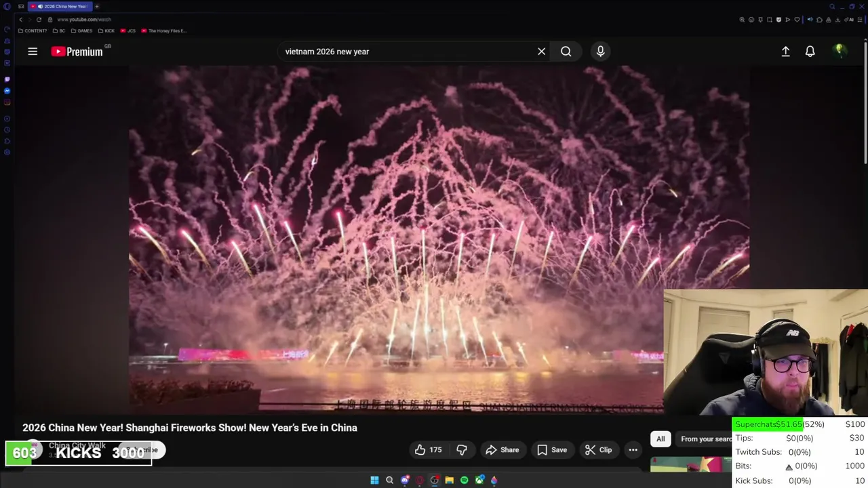Open the JCS bookmark
Screen dimensions: 868x488
[x=128, y=30]
